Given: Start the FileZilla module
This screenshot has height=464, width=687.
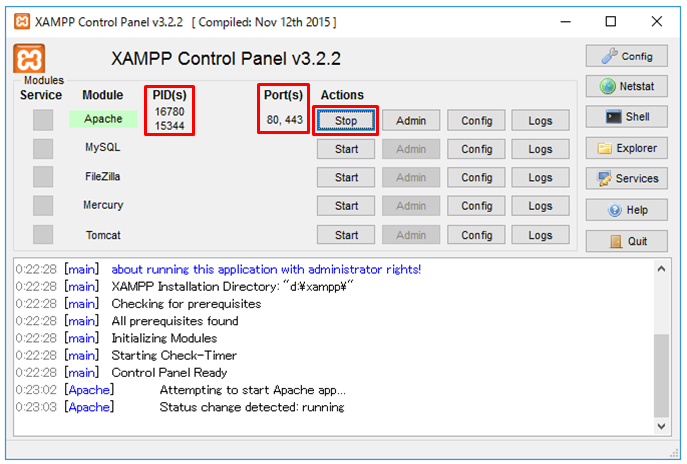Looking at the screenshot, I should tap(346, 178).
